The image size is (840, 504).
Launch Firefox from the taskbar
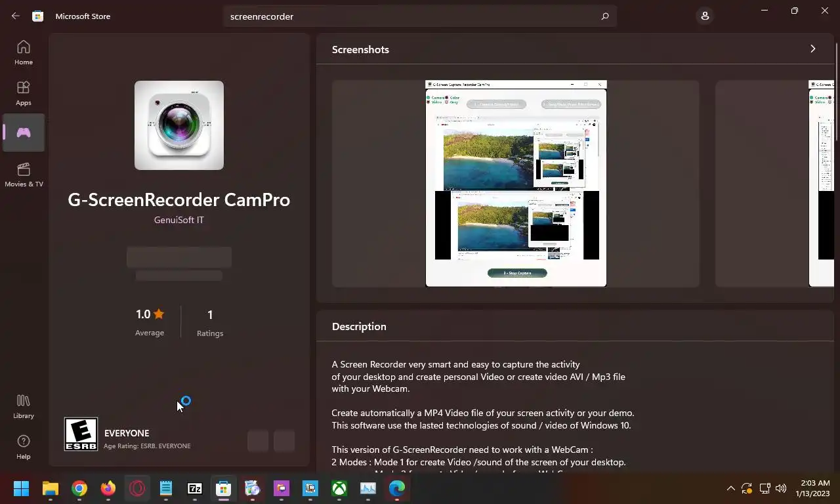108,488
